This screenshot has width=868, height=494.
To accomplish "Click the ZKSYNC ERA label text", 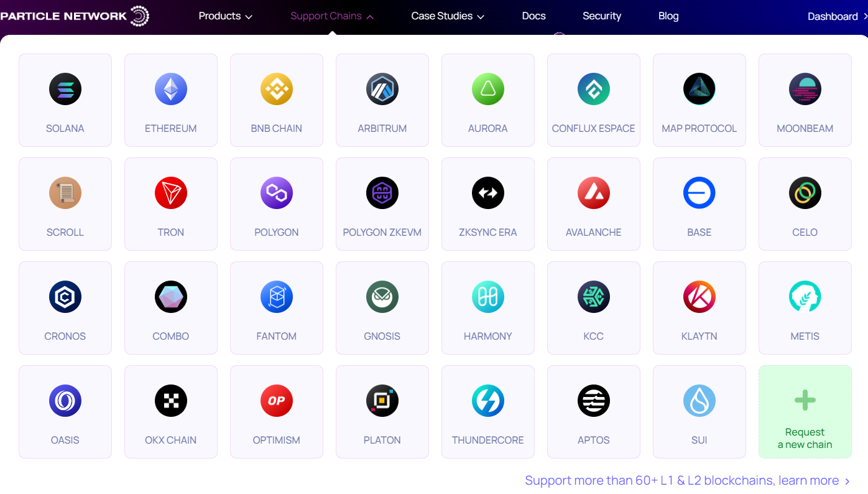I will [x=488, y=233].
